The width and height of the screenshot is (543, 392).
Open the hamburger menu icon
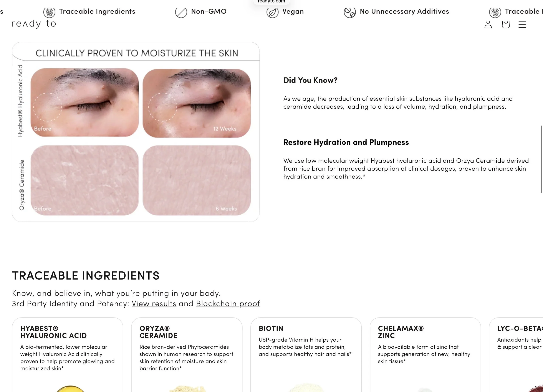[522, 24]
